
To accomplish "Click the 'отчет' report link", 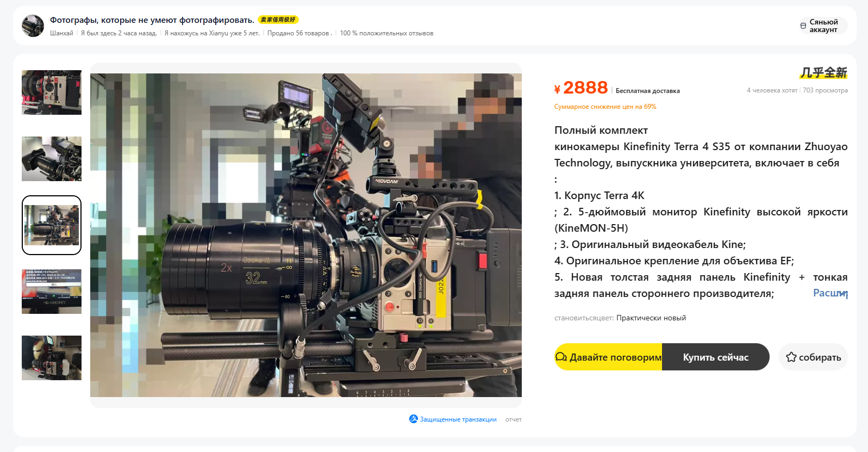I will 514,419.
